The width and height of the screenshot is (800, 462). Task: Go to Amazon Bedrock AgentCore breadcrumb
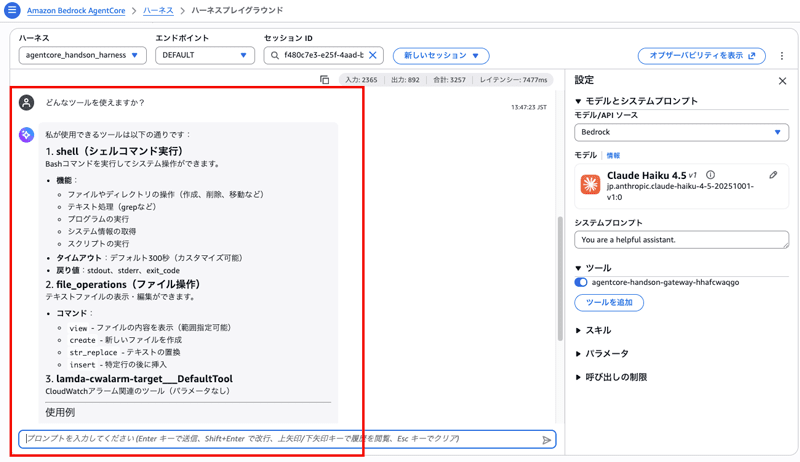(x=76, y=10)
